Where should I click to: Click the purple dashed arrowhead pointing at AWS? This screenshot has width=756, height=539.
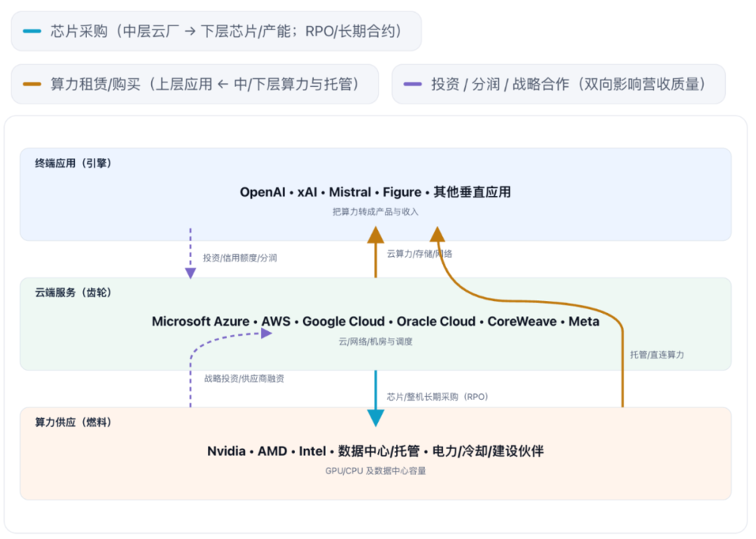pyautogui.click(x=265, y=333)
